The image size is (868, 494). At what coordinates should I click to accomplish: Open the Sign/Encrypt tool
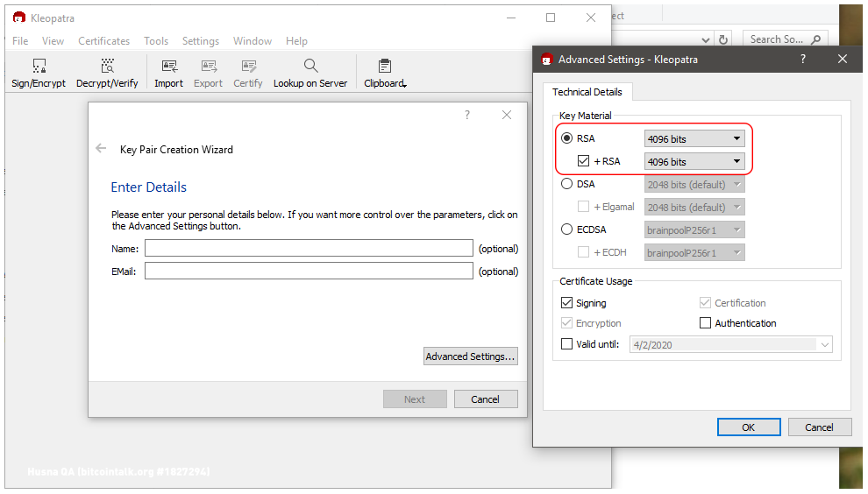tap(39, 73)
